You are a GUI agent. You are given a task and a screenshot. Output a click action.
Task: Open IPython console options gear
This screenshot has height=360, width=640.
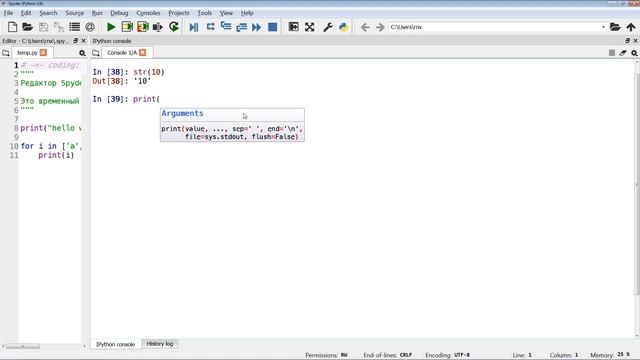coord(634,53)
